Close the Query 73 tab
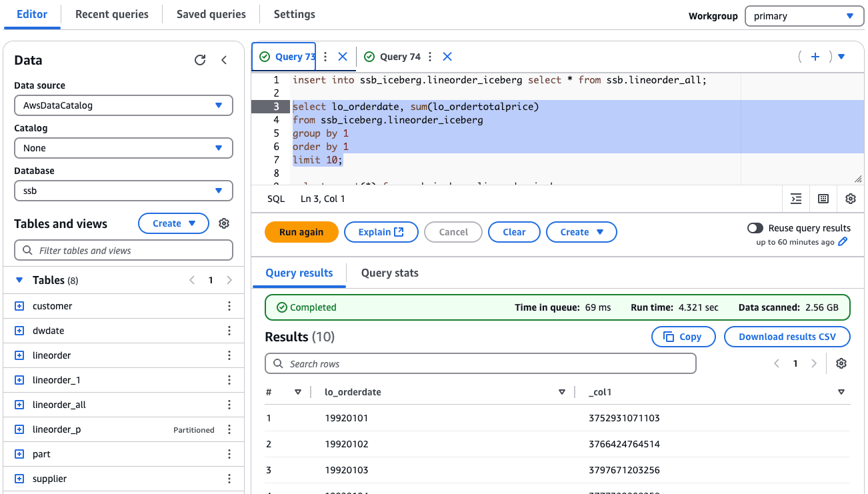This screenshot has height=494, width=868. [343, 57]
